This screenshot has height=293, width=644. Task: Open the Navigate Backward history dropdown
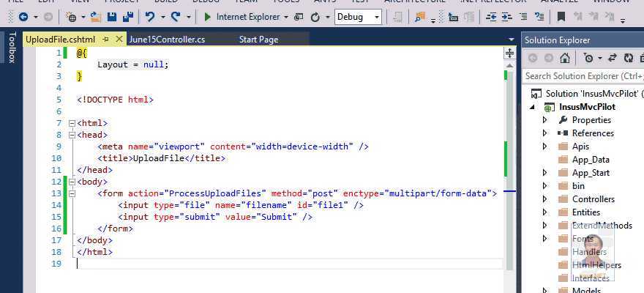tap(36, 18)
